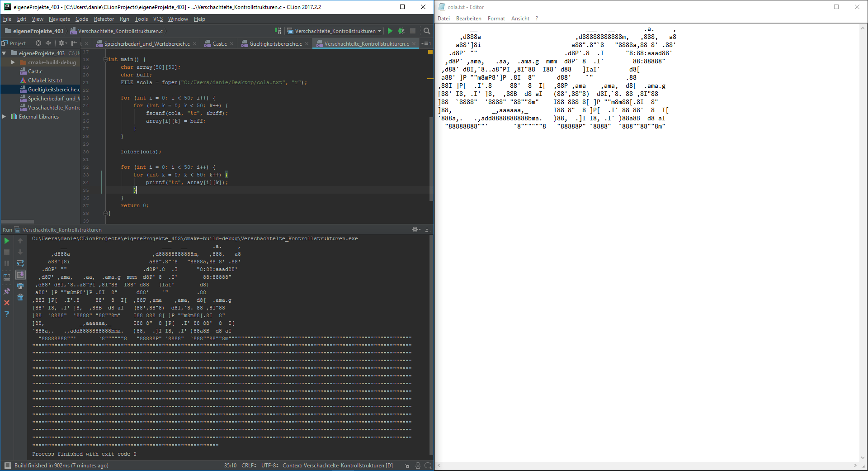
Task: Click tool windows quick-access icon bottom-left
Action: 7,466
